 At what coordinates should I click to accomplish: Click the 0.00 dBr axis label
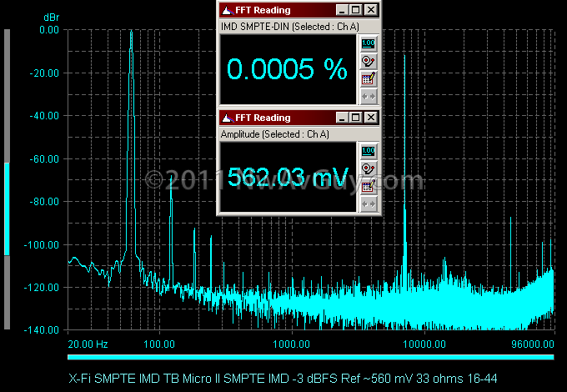[49, 30]
